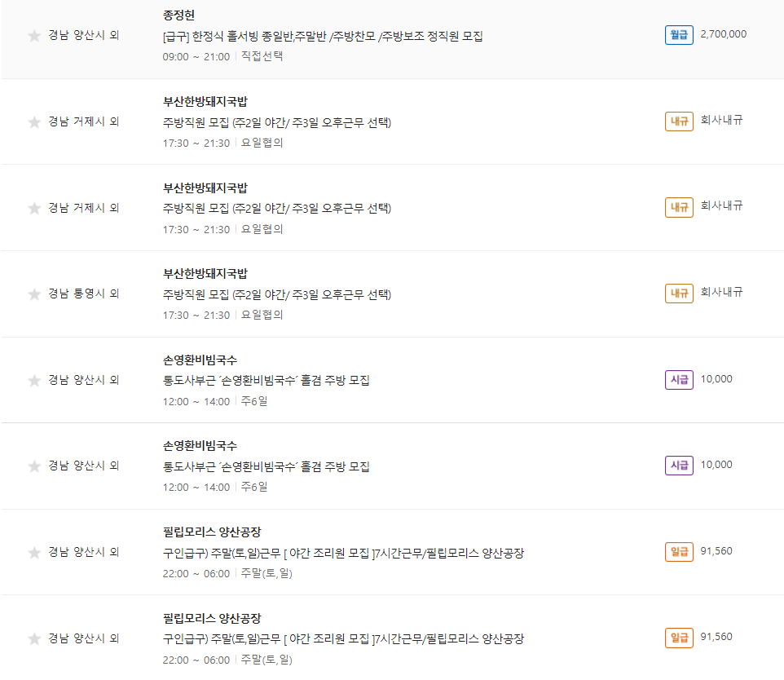Select the first 10,000 hourly wage
Image resolution: width=784 pixels, height=680 pixels.
716,379
